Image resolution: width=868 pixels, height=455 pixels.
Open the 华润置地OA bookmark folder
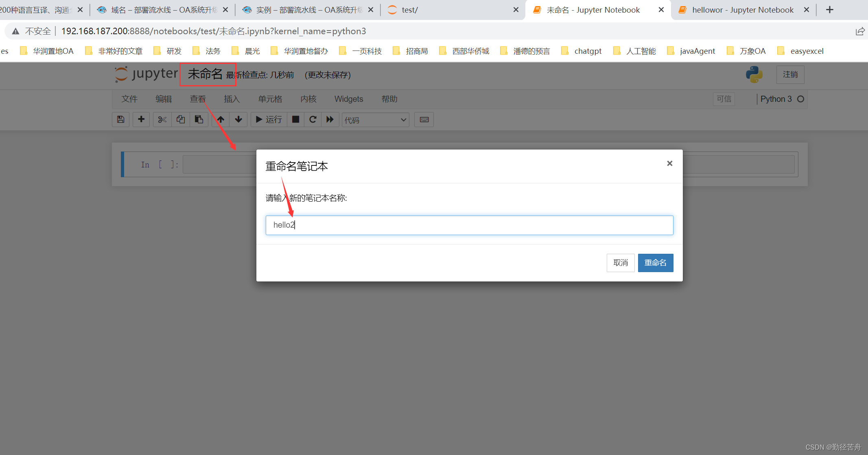coord(47,51)
